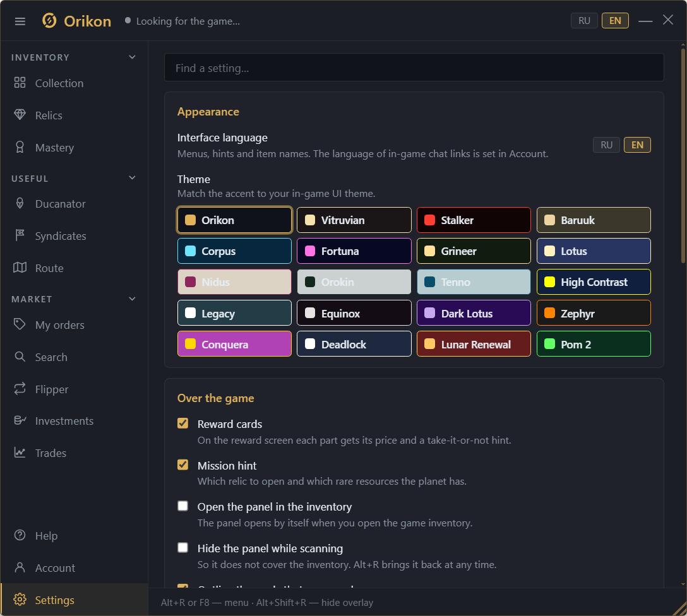Image resolution: width=687 pixels, height=616 pixels.
Task: Apply the Grineer theme
Action: click(474, 251)
